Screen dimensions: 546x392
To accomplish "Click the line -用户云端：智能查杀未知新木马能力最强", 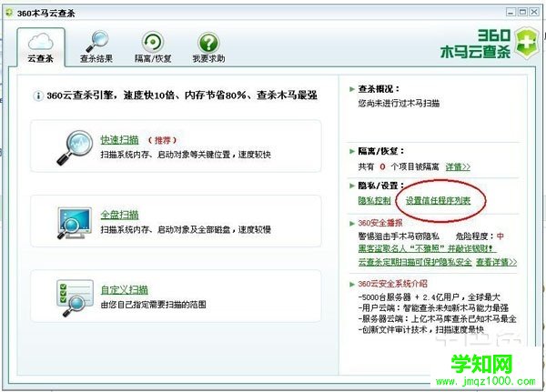I will pyautogui.click(x=433, y=307).
